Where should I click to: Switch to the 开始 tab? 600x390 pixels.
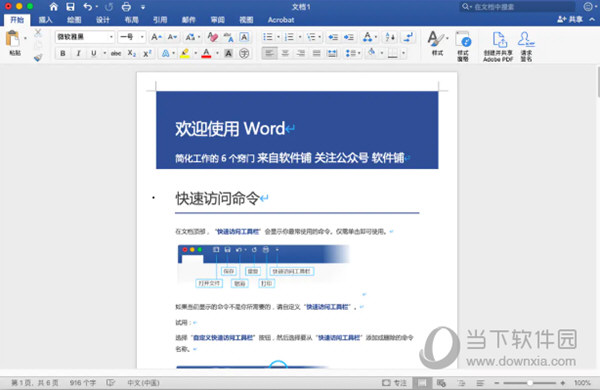pyautogui.click(x=17, y=20)
